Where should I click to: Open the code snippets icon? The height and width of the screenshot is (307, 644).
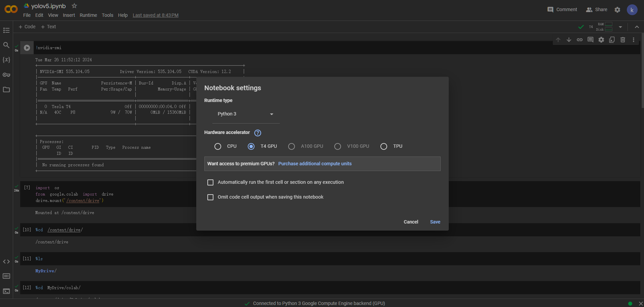tap(6, 262)
